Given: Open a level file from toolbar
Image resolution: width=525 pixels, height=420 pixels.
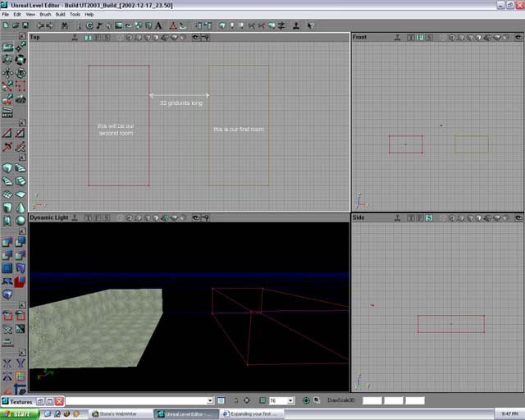Looking at the screenshot, I should coord(16,25).
